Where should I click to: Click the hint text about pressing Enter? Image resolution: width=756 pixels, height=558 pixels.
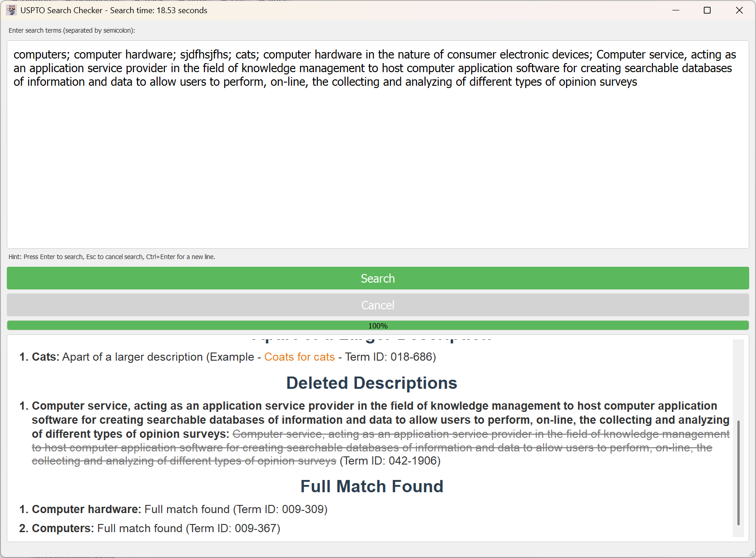pyautogui.click(x=112, y=257)
